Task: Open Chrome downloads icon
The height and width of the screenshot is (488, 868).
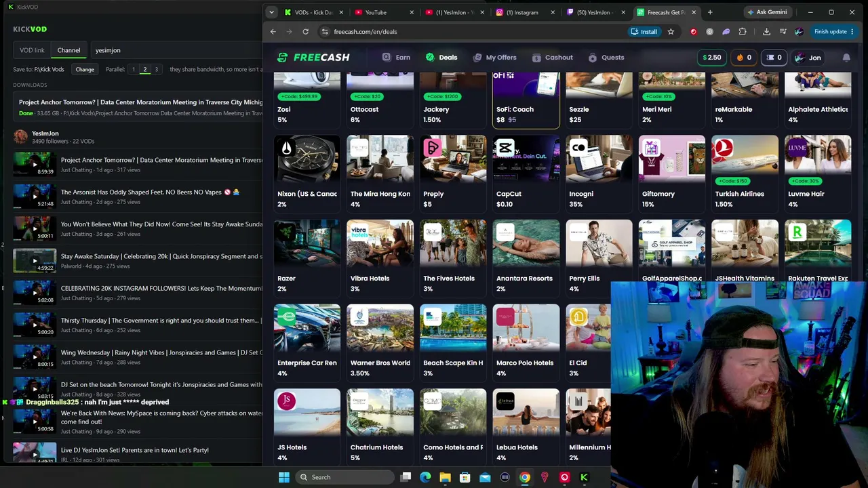Action: (766, 31)
